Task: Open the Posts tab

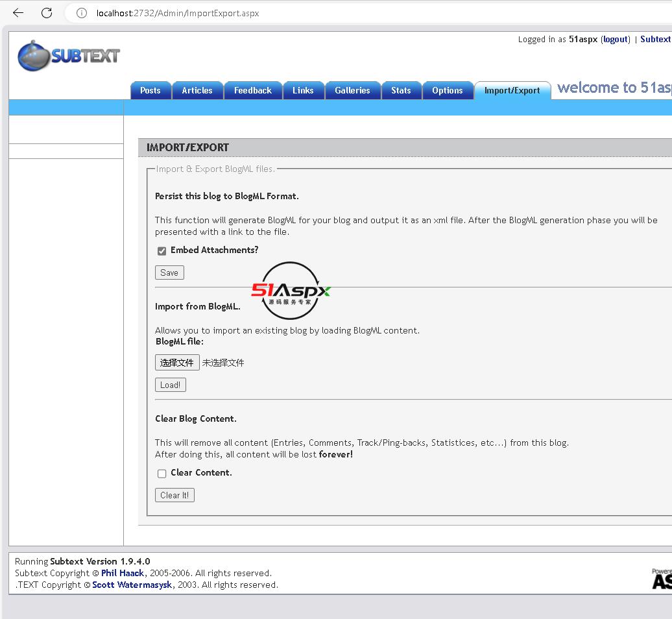Action: point(150,91)
